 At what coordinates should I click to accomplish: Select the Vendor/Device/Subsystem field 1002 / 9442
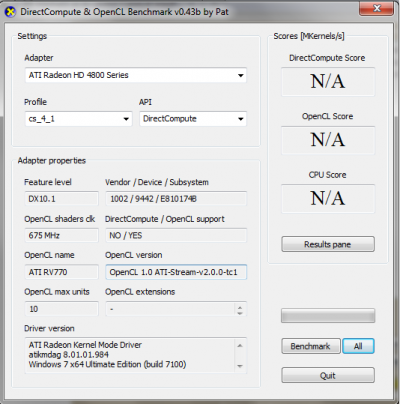tap(176, 199)
